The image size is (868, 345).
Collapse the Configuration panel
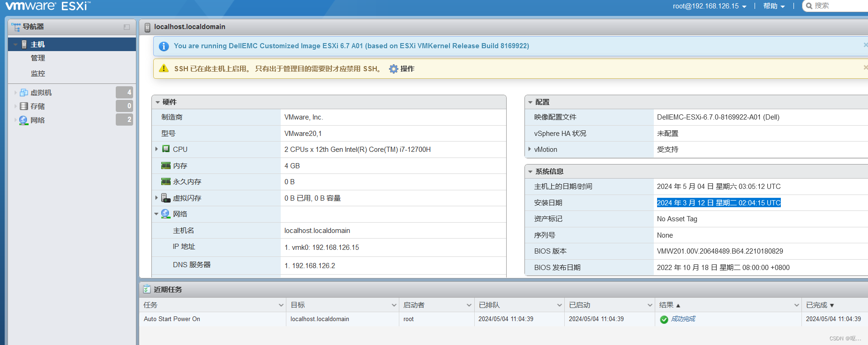[531, 102]
